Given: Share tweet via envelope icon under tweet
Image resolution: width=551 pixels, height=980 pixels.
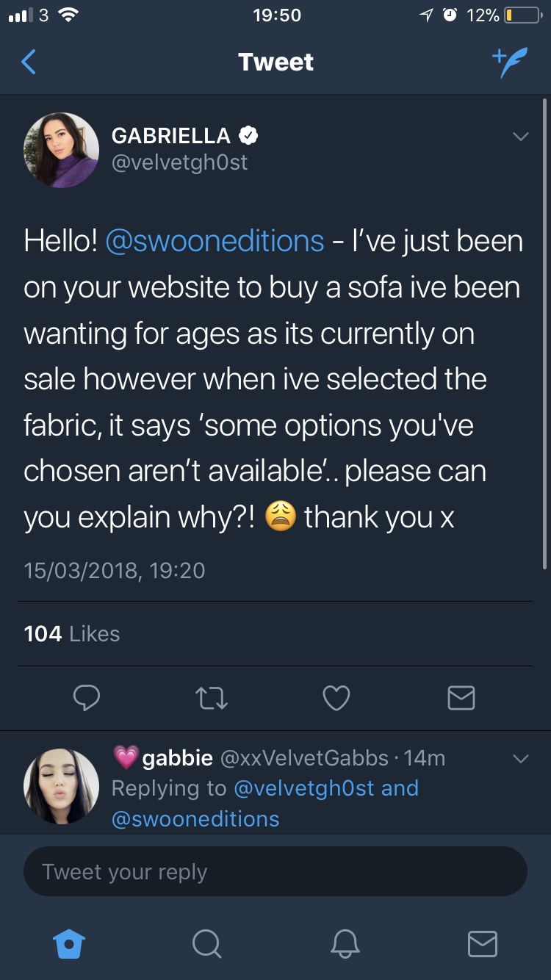Looking at the screenshot, I should point(461,698).
